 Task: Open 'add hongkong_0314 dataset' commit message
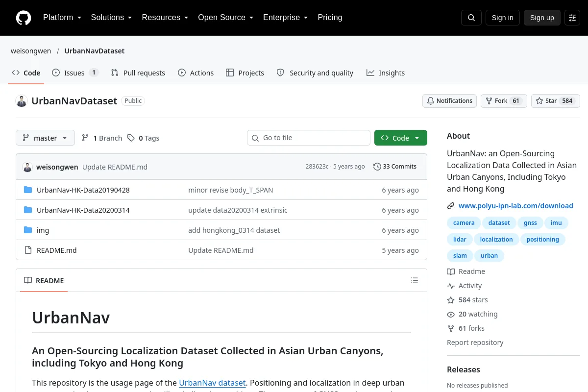coord(234,230)
